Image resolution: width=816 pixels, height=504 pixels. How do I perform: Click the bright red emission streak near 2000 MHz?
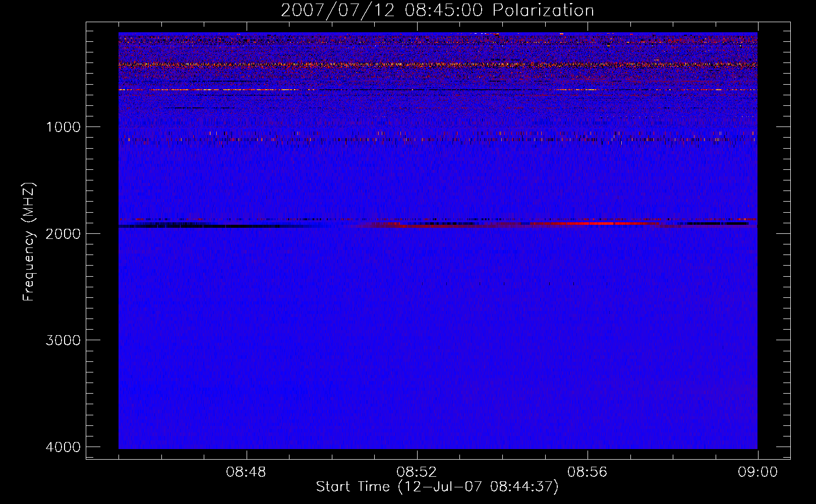tap(595, 223)
